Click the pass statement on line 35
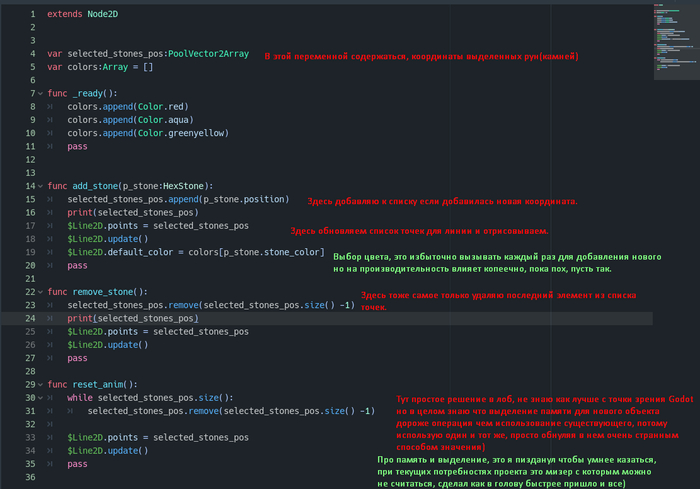 point(77,464)
